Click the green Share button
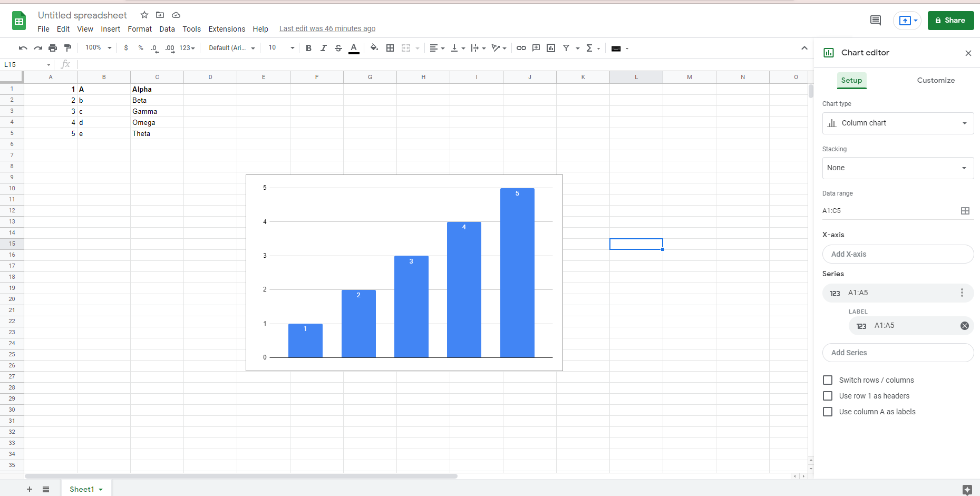 click(950, 21)
